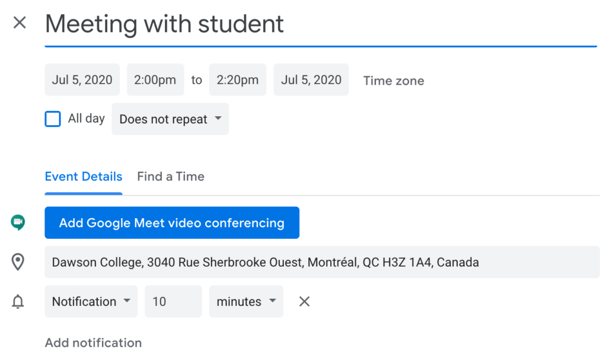607x364 pixels.
Task: Change the notification value of 10
Action: pyautogui.click(x=172, y=301)
